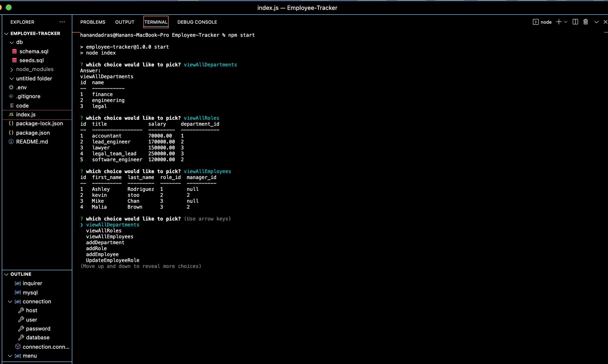Collapse the OUTLINE section

(x=6, y=274)
